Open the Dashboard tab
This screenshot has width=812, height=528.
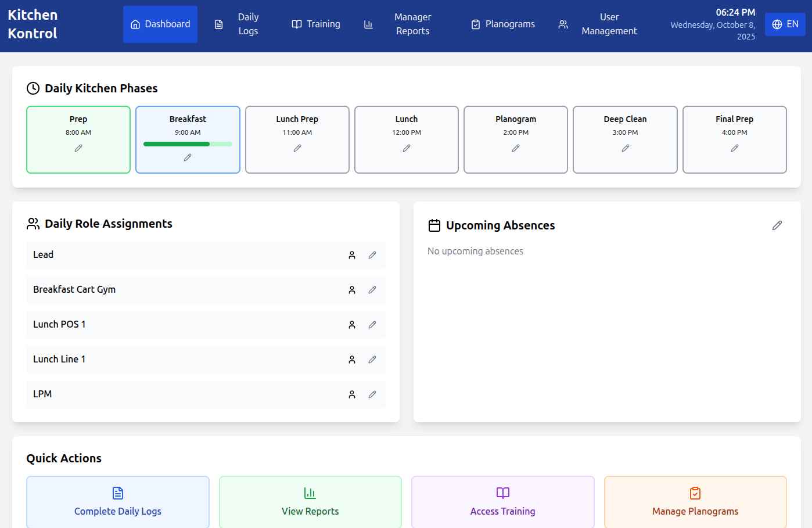tap(160, 24)
